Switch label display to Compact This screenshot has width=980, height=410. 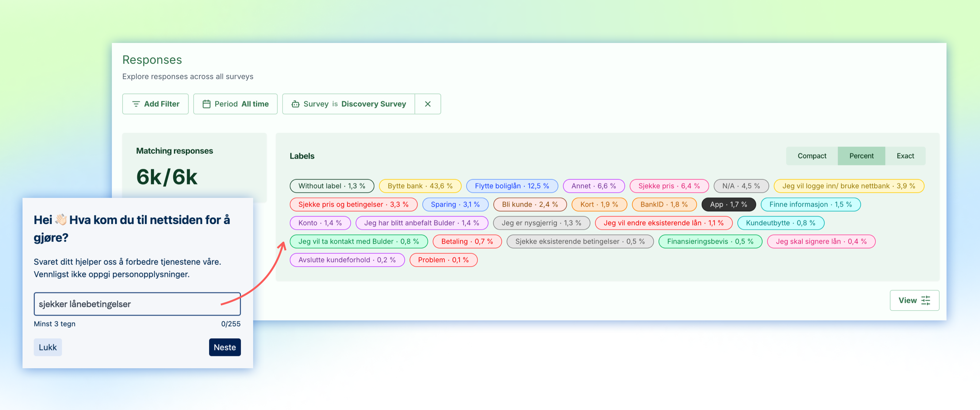click(812, 156)
